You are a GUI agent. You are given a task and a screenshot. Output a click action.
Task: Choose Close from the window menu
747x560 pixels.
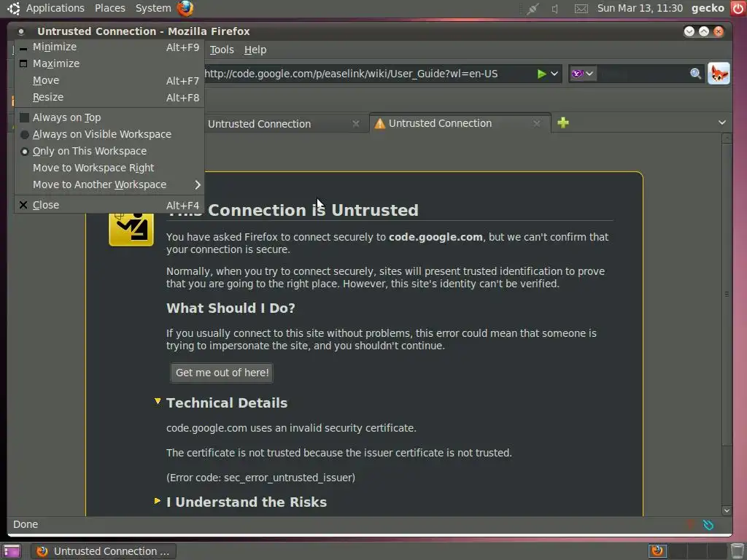tap(109, 205)
